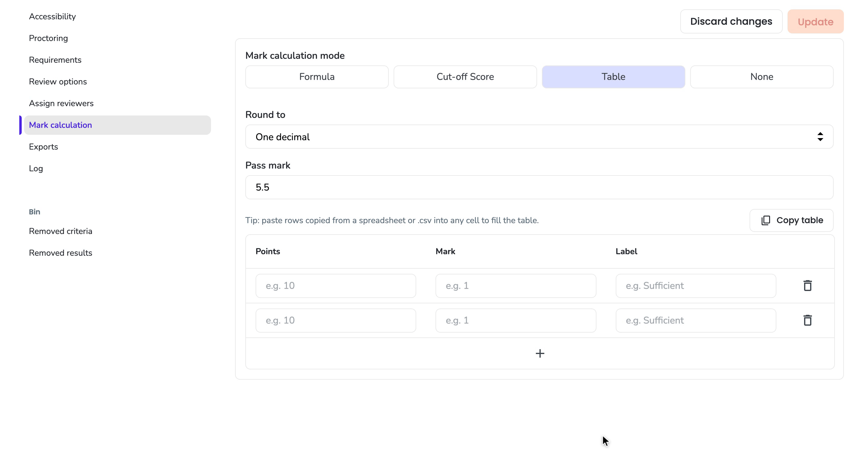Select Mark calculation in sidebar
The width and height of the screenshot is (868, 468).
117,125
